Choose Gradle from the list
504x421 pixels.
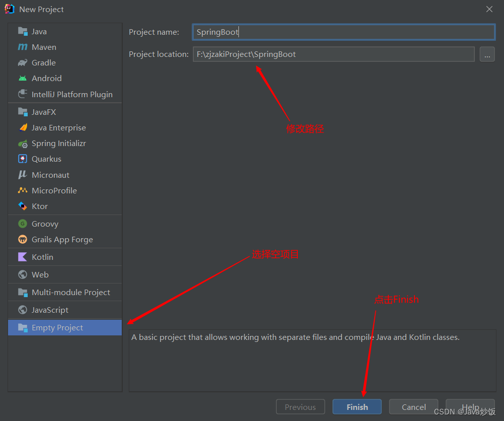point(65,63)
